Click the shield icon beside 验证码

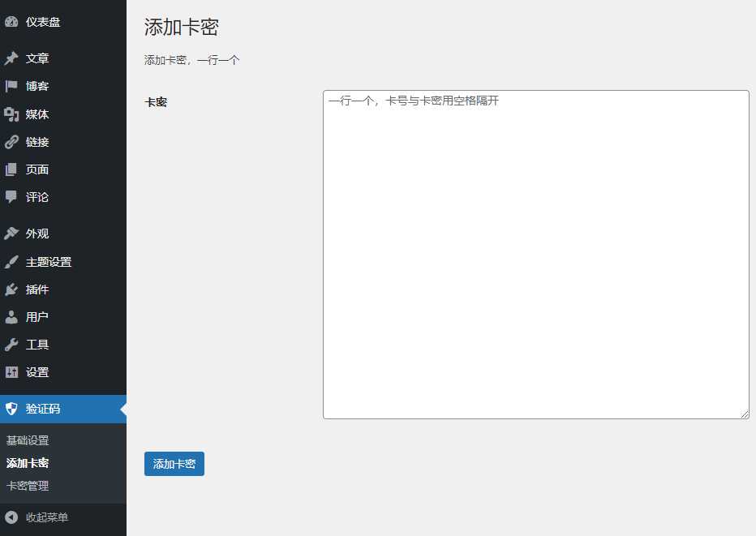(x=11, y=409)
